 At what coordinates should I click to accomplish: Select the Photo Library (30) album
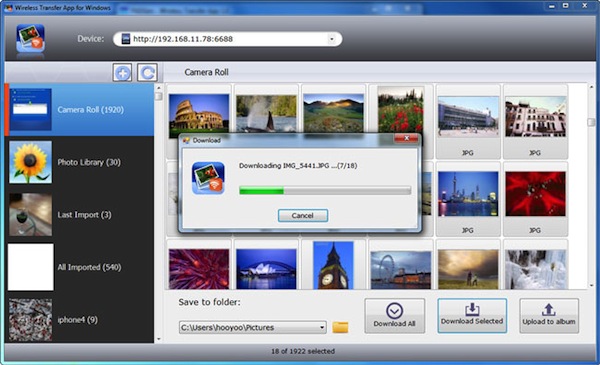pyautogui.click(x=80, y=162)
